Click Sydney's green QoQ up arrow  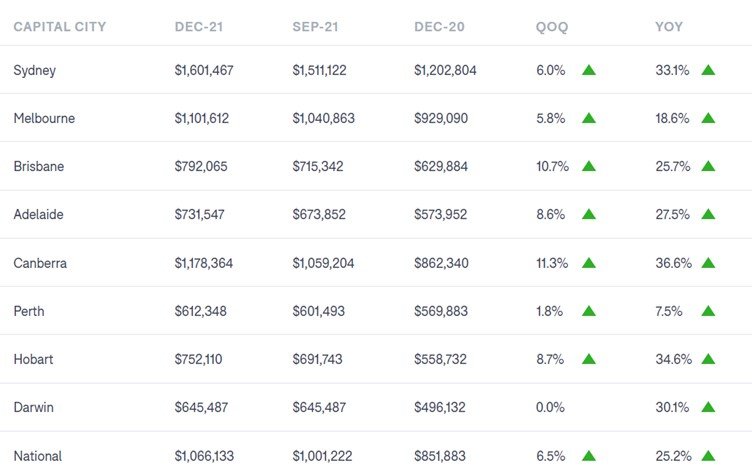click(588, 70)
